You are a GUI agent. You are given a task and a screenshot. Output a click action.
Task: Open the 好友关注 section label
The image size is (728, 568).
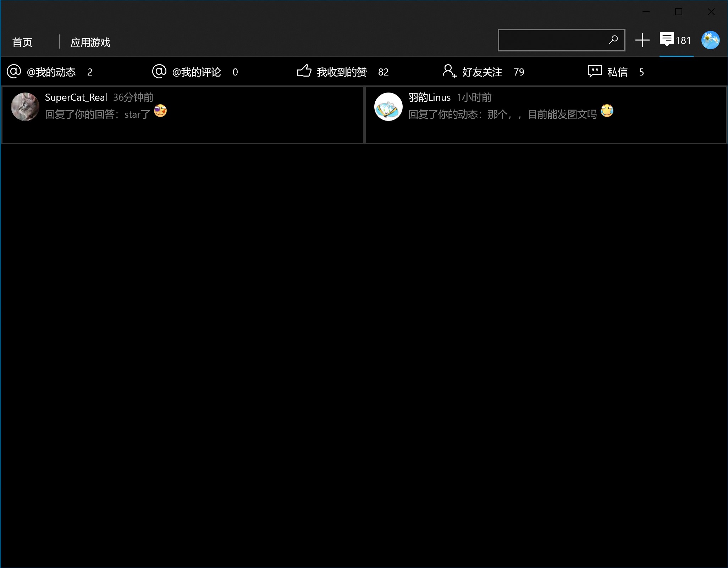point(482,72)
